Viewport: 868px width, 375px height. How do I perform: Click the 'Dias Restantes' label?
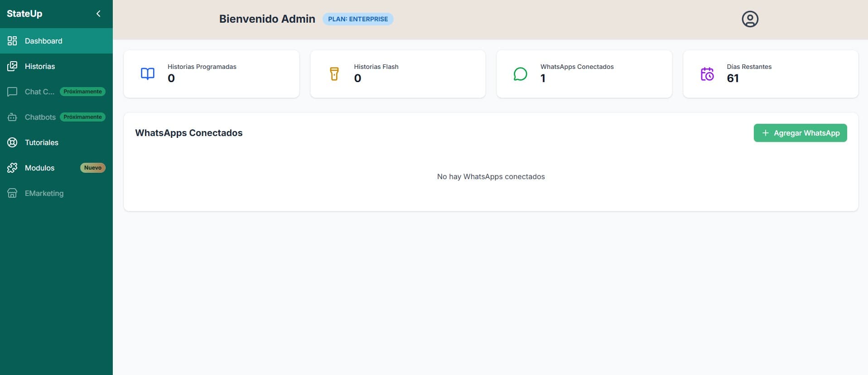[749, 67]
